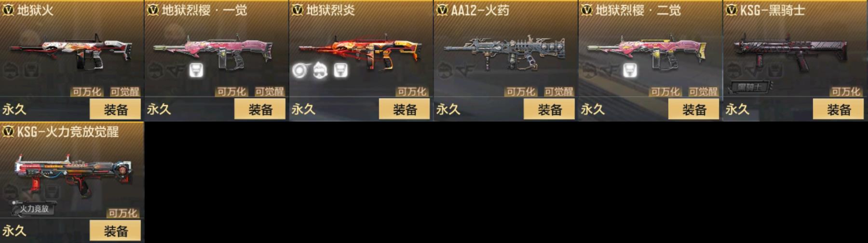Click the 可觉醒 tag on 地狱火

[x=124, y=92]
